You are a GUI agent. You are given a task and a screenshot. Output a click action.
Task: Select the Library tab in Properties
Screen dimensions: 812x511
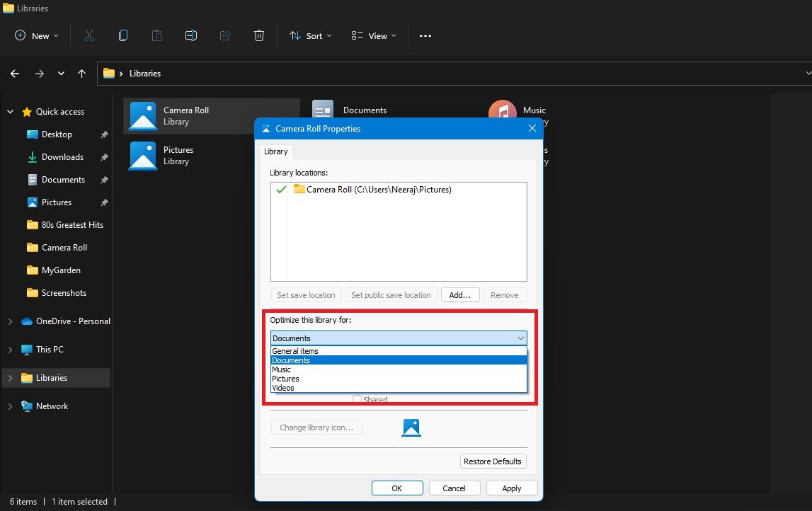[x=276, y=151]
